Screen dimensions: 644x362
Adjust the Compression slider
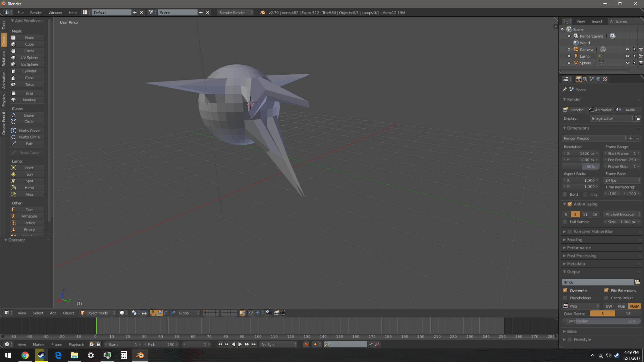click(x=601, y=321)
